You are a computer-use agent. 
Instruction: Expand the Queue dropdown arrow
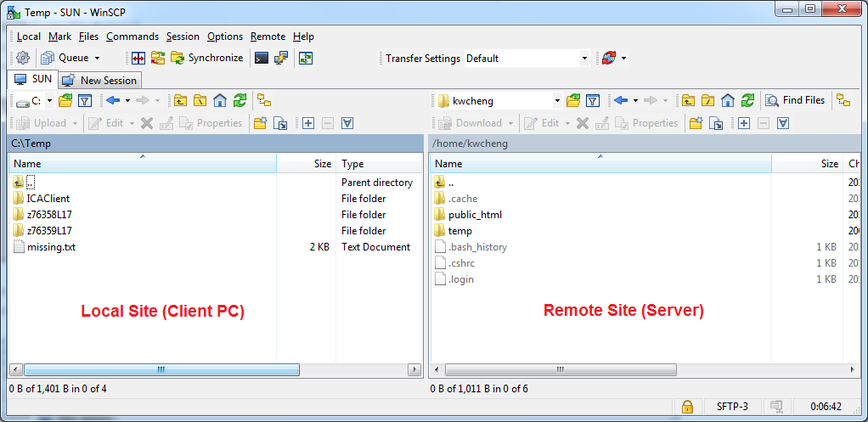[97, 59]
